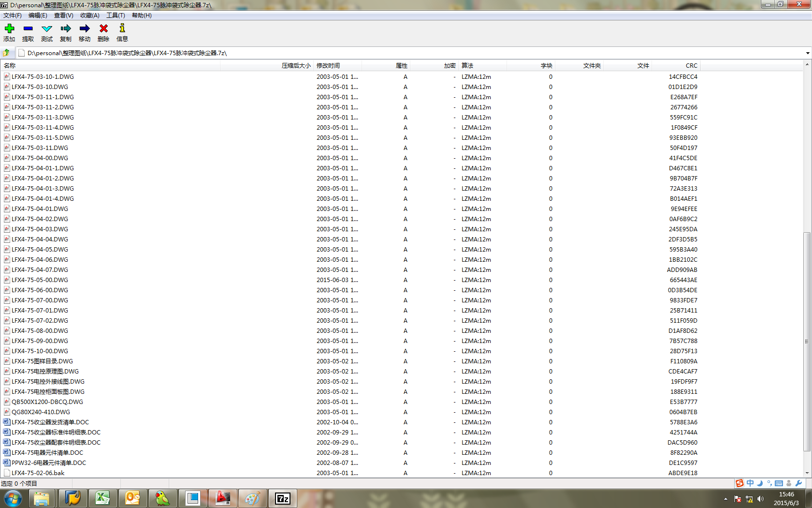The image size is (812, 508).
Task: Click the Word icon beside PPW32-6电器元件清单.DOC
Action: [7, 463]
